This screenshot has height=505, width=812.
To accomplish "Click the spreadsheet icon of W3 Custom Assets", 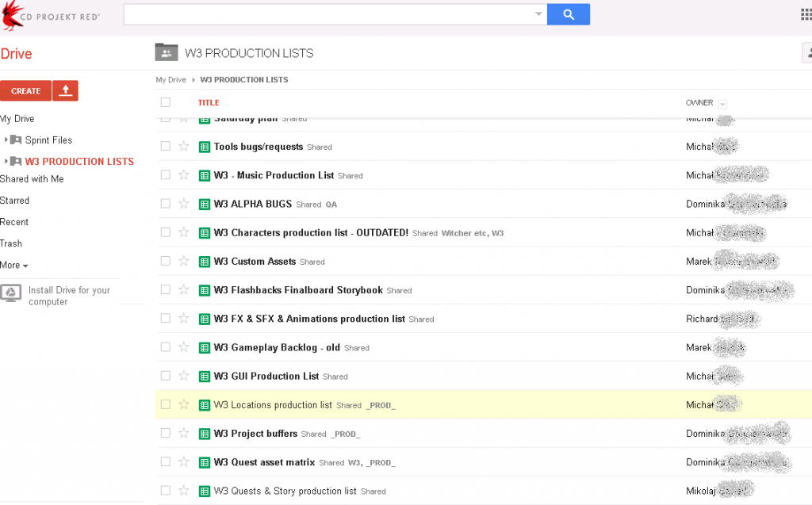I will (x=205, y=262).
